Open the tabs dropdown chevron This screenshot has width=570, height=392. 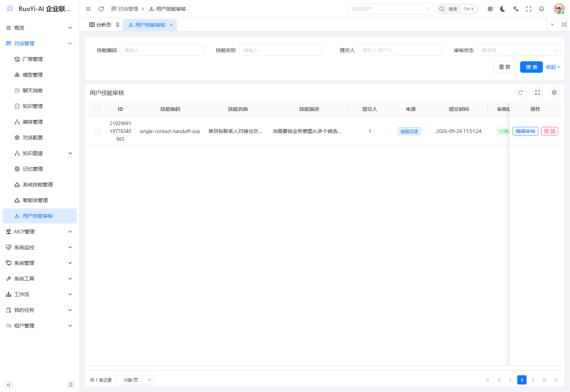[x=553, y=25]
